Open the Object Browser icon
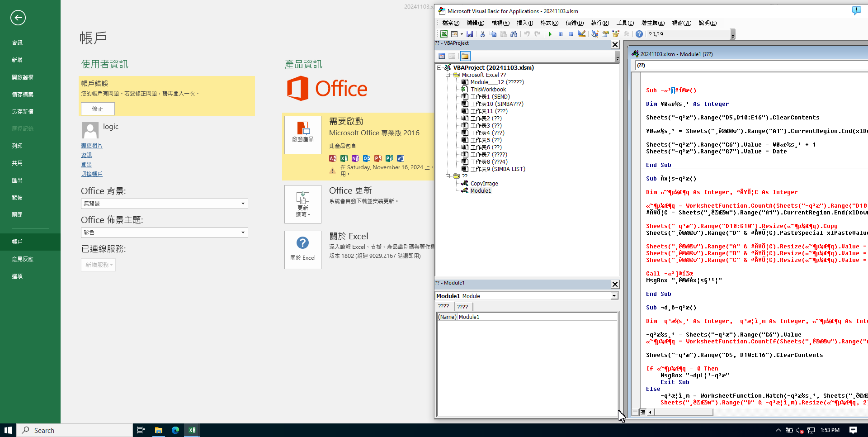 [616, 34]
